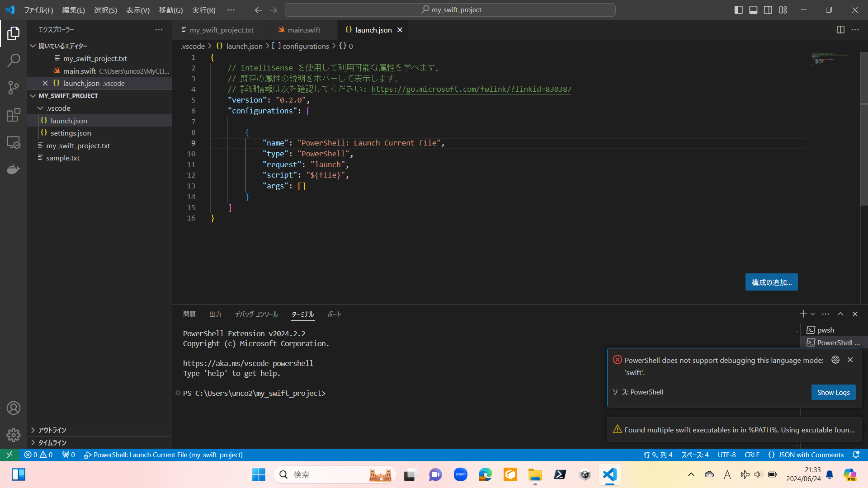868x488 pixels.
Task: Click Show Logs in the PowerShell notification
Action: (x=833, y=392)
